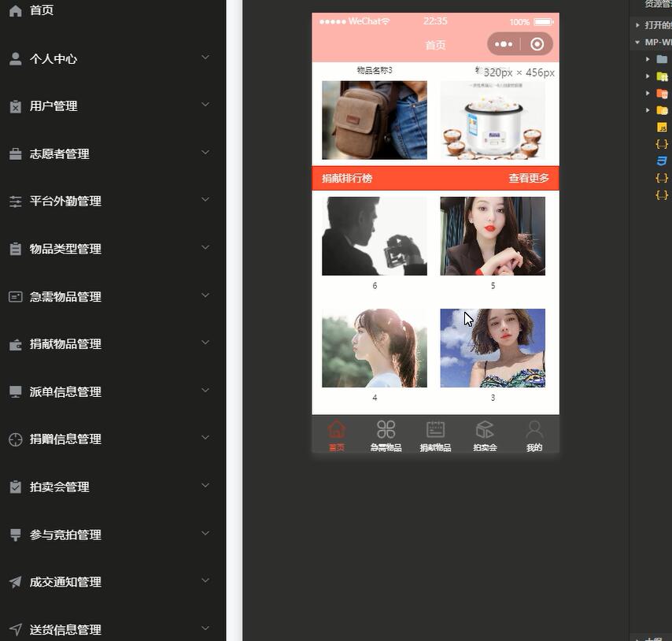
Task: Open the WeChat capsule more options button
Action: click(x=504, y=44)
